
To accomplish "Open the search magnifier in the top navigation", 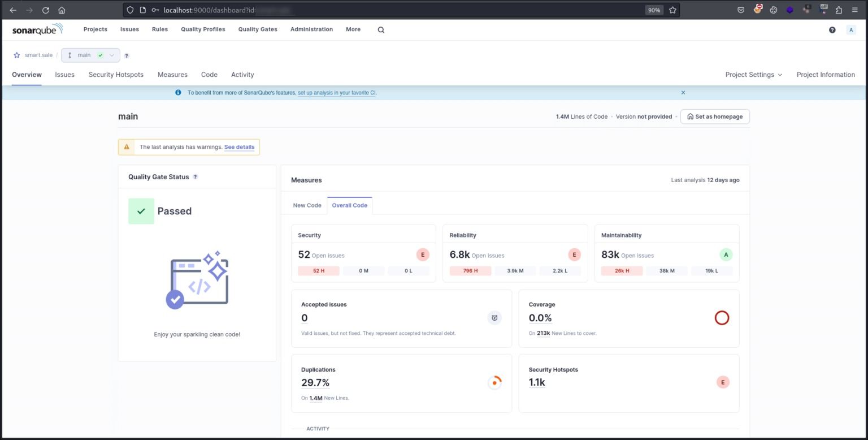I will (x=381, y=30).
